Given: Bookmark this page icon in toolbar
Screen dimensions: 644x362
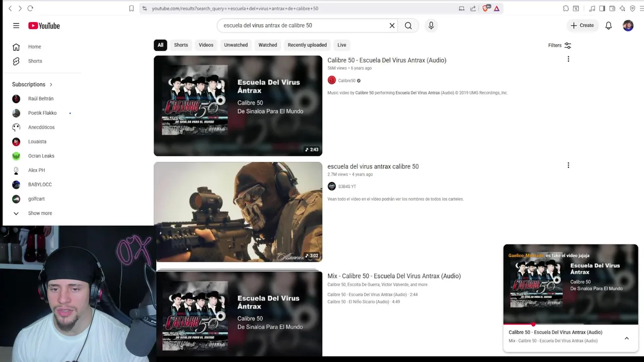Looking at the screenshot, I should pyautogui.click(x=131, y=9).
